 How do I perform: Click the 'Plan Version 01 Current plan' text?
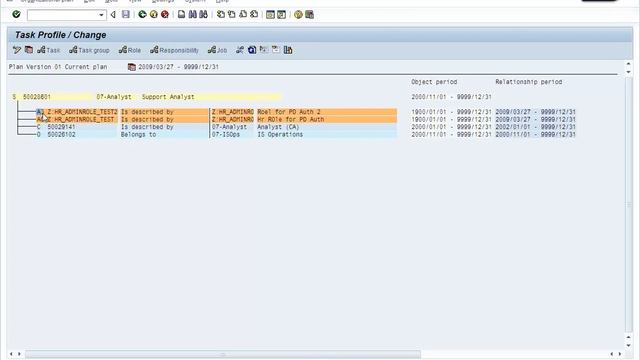click(x=58, y=67)
